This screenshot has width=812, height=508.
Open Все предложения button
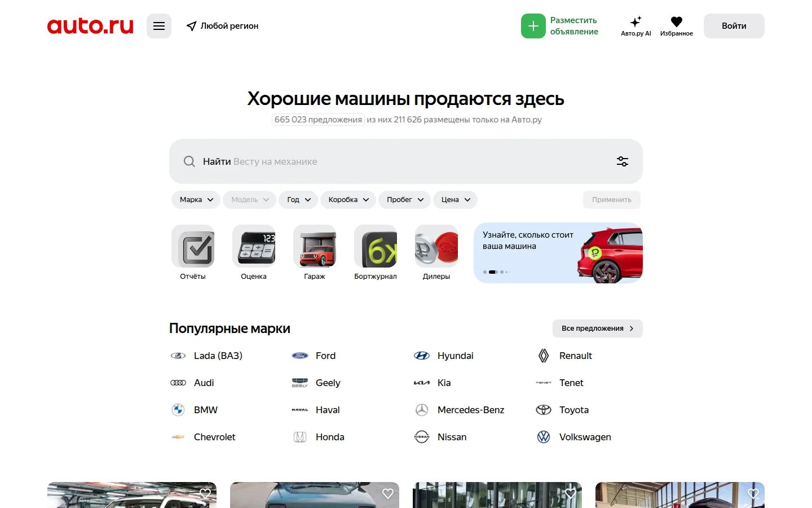(x=598, y=329)
